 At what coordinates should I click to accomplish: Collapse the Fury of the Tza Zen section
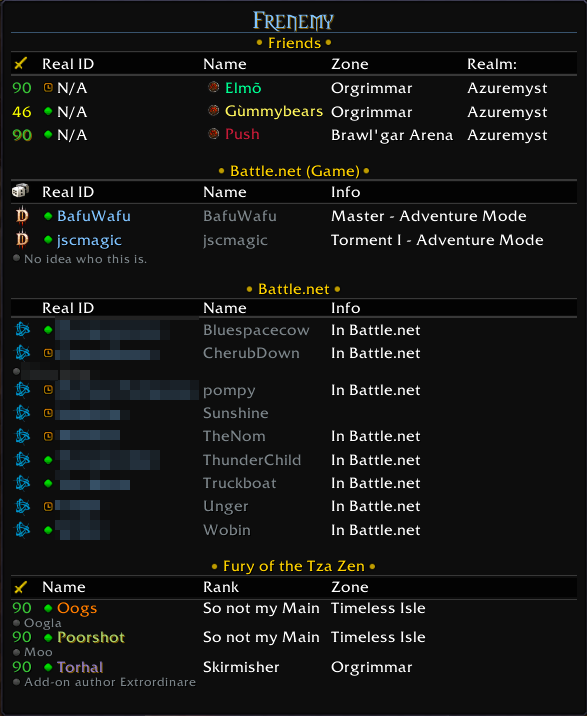(x=294, y=566)
